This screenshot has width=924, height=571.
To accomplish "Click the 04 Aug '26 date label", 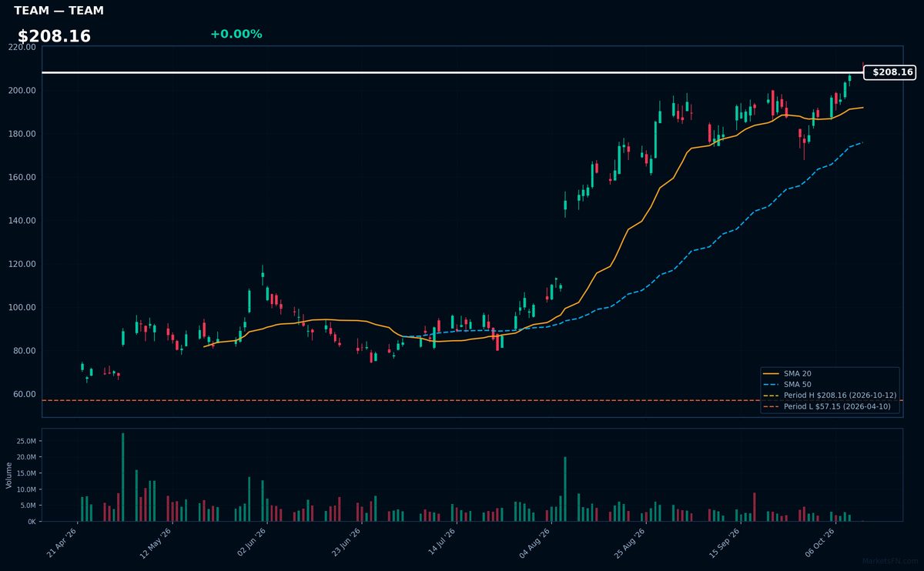I will coord(534,543).
